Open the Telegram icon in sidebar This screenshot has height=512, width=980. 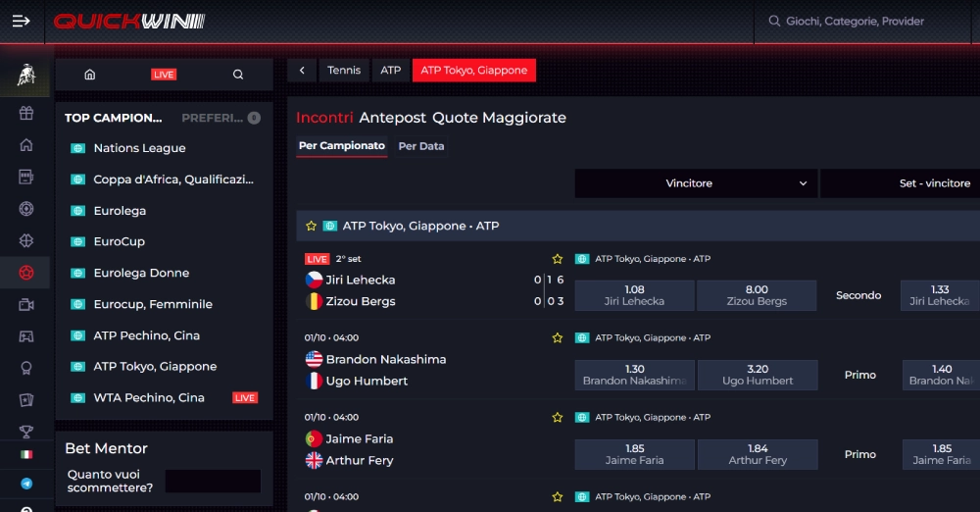coord(26,484)
